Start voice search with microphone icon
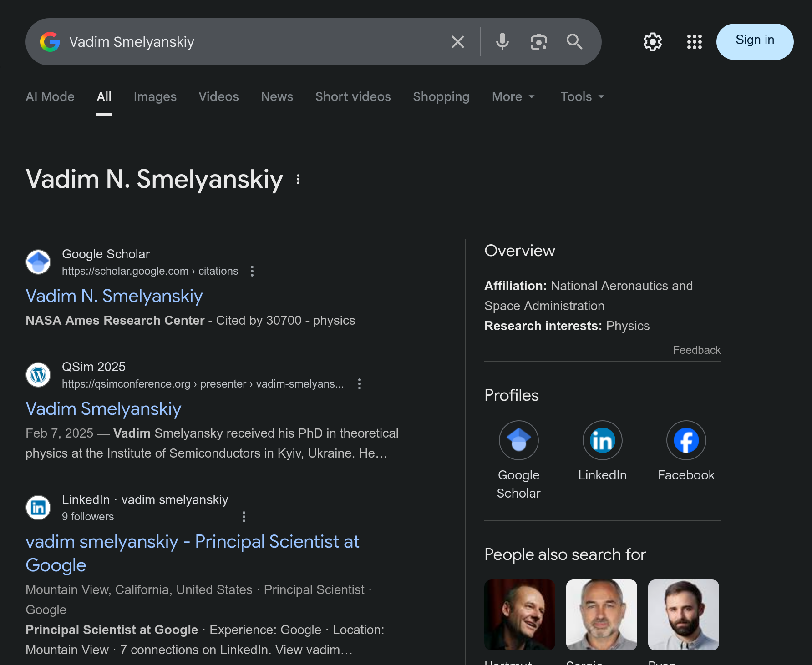Screen dimensions: 812x665 click(502, 42)
